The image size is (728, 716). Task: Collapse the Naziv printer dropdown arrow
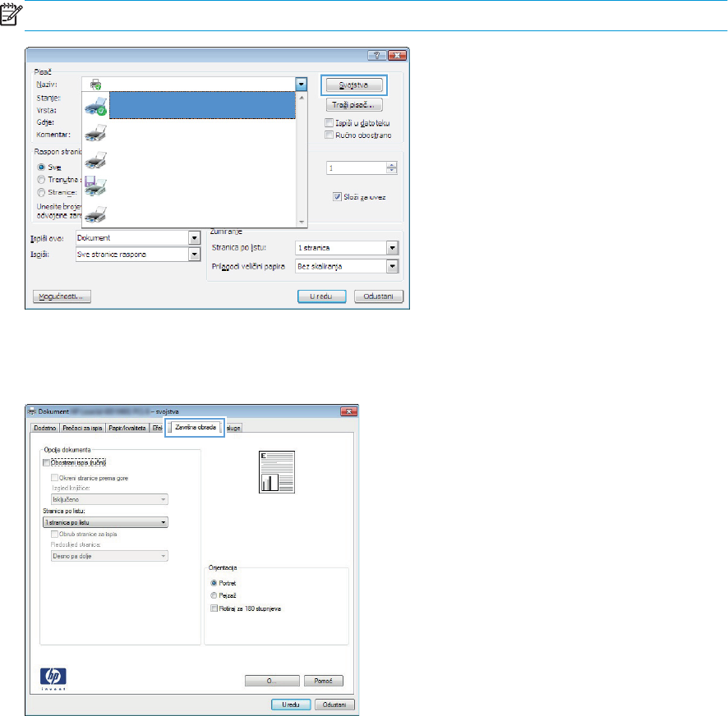coord(302,85)
